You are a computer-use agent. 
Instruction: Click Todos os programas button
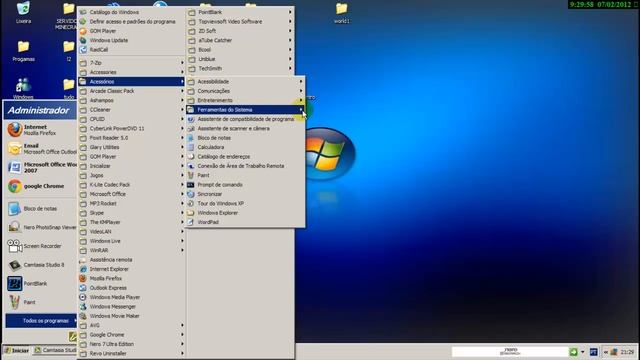[41, 321]
